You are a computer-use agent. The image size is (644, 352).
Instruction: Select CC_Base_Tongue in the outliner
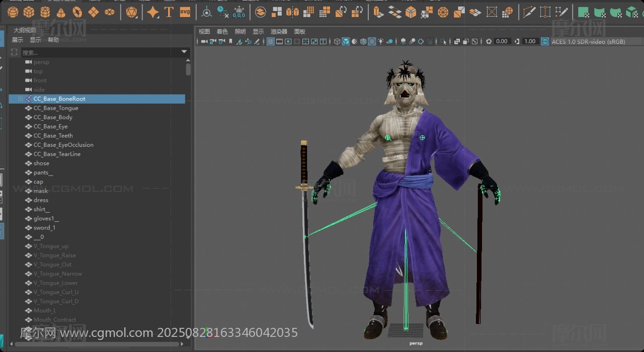click(56, 108)
